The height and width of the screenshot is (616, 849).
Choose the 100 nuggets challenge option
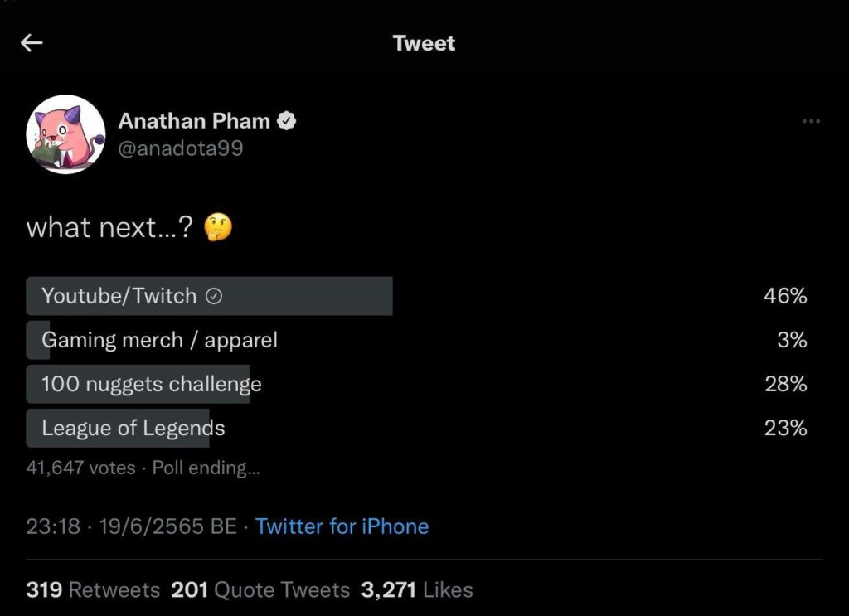click(x=151, y=384)
